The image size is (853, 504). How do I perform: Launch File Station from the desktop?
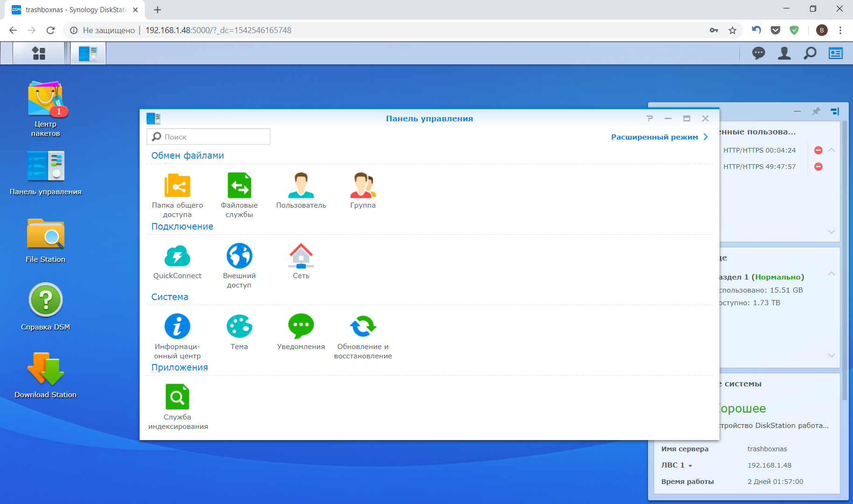pyautogui.click(x=46, y=241)
